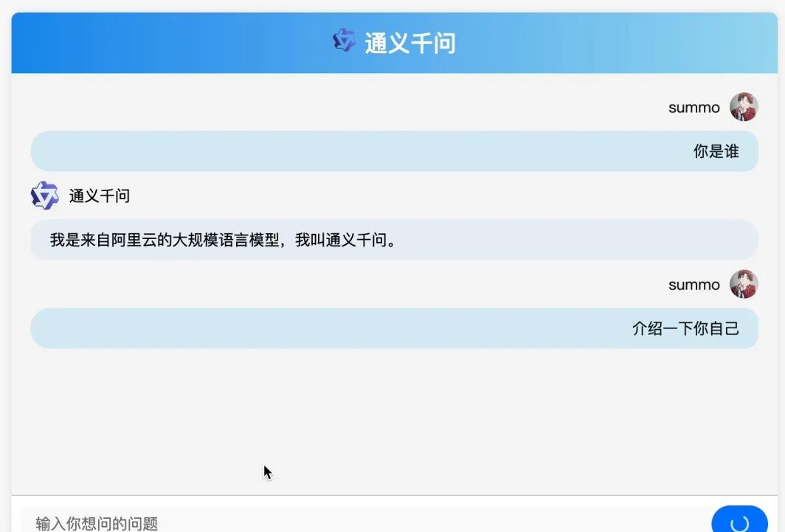
Task: Click the 通义千问 sender name in chat
Action: 99,196
